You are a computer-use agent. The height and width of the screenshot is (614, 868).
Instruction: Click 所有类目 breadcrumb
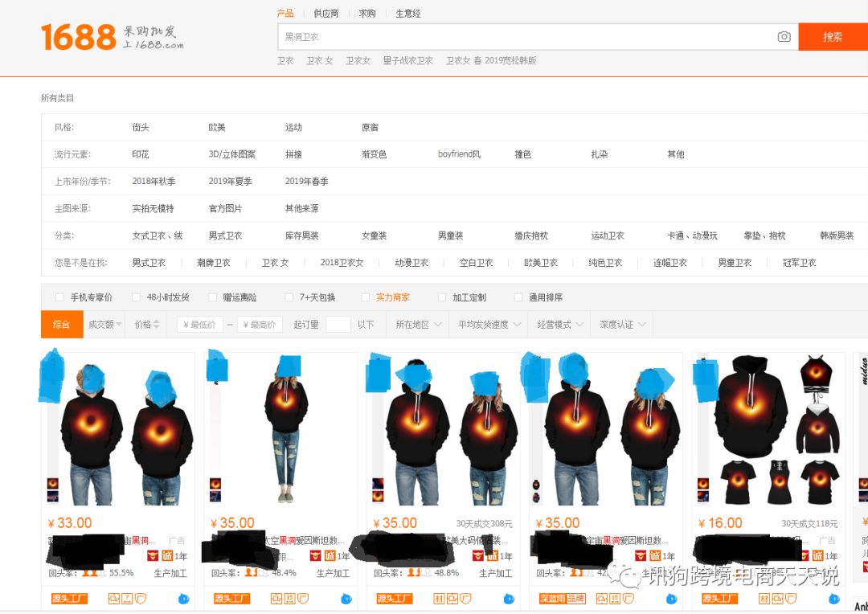(x=58, y=99)
